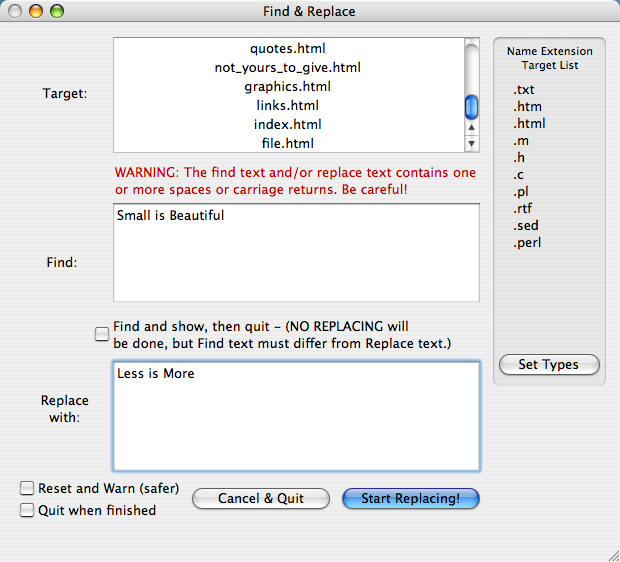This screenshot has width=620, height=562.
Task: Choose graphics.html from the Target list
Action: coord(287,86)
